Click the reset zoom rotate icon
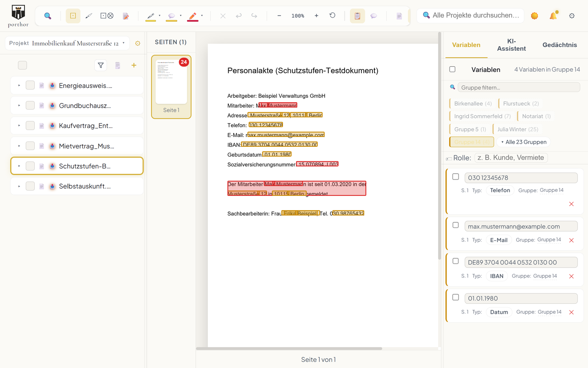Image resolution: width=588 pixels, height=368 pixels. (x=332, y=16)
